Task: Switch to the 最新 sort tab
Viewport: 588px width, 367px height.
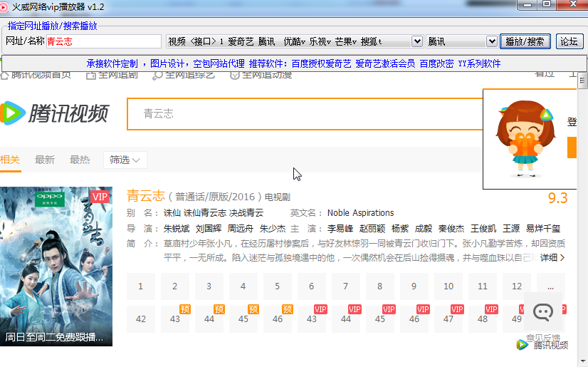Action: (45, 160)
